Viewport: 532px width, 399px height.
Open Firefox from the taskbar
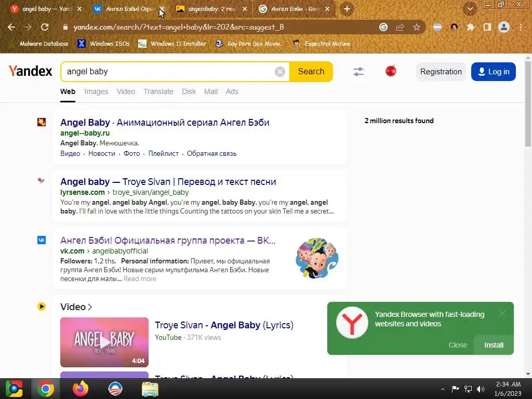pyautogui.click(x=81, y=389)
